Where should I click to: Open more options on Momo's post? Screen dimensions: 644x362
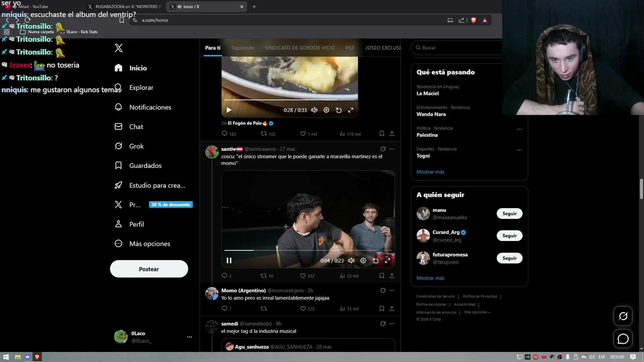pyautogui.click(x=392, y=291)
